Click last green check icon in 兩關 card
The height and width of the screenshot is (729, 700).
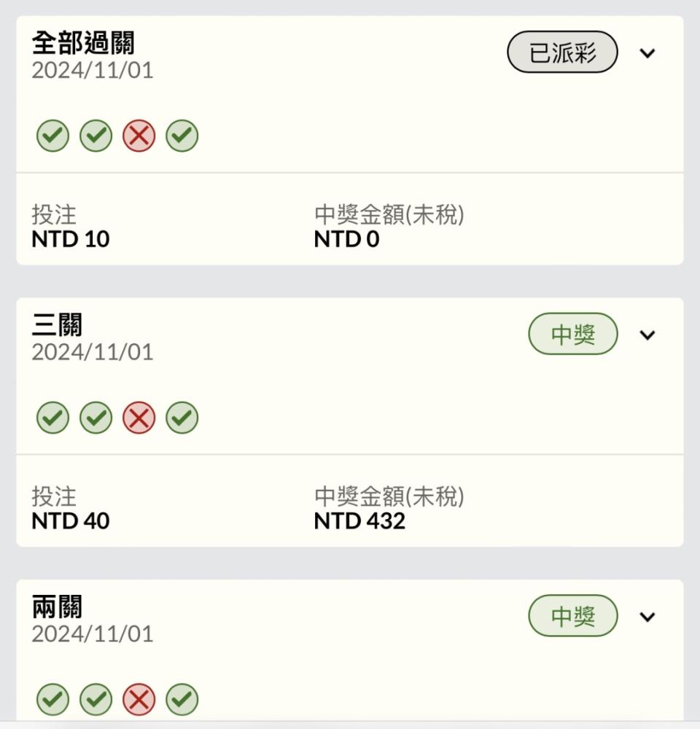point(182,699)
